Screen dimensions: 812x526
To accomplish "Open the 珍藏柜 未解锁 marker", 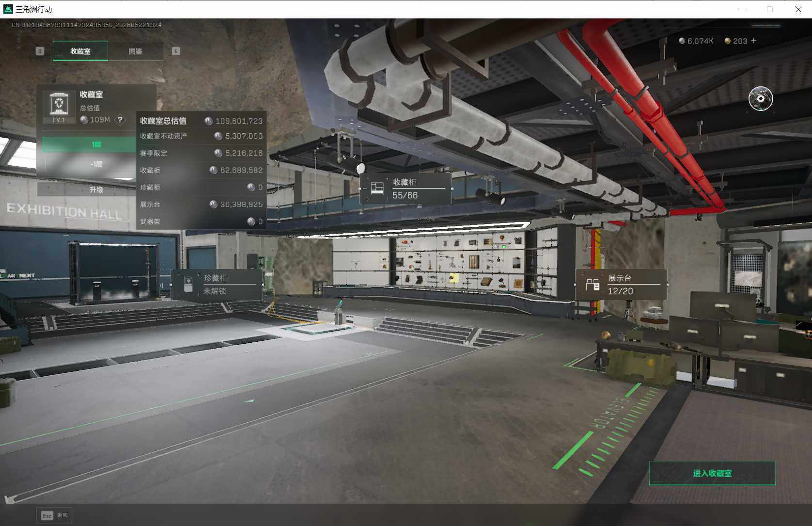I will click(x=217, y=285).
